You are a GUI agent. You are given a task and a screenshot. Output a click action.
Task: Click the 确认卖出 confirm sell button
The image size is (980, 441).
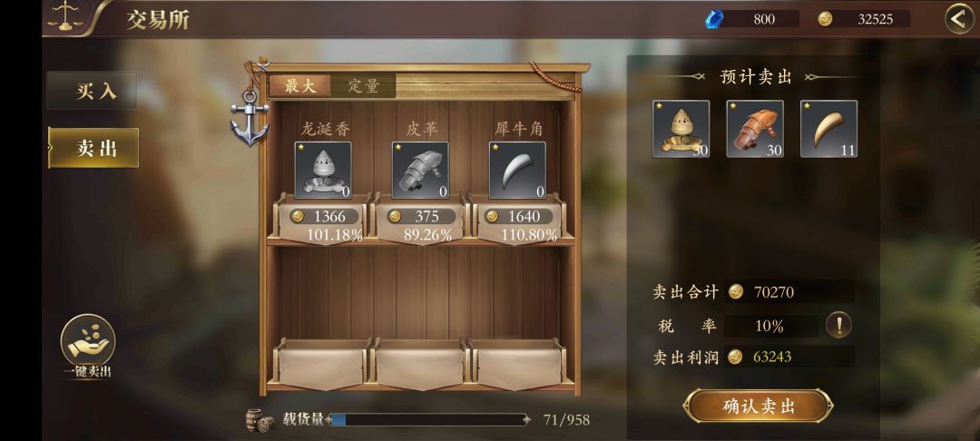click(758, 406)
